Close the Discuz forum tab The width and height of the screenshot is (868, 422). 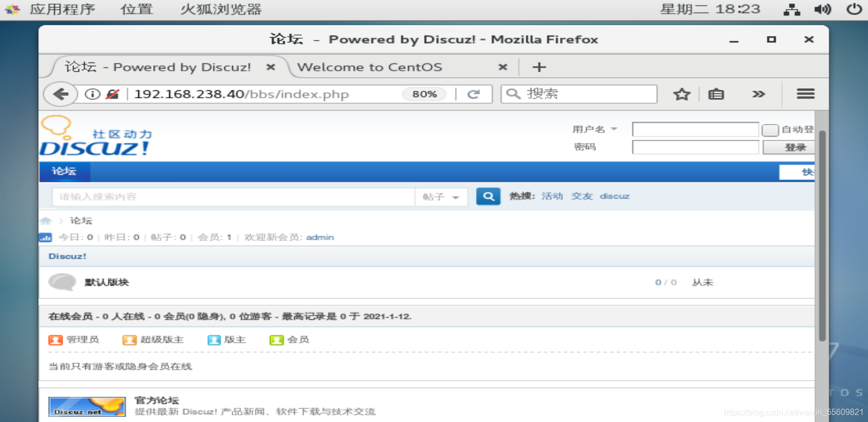point(270,67)
